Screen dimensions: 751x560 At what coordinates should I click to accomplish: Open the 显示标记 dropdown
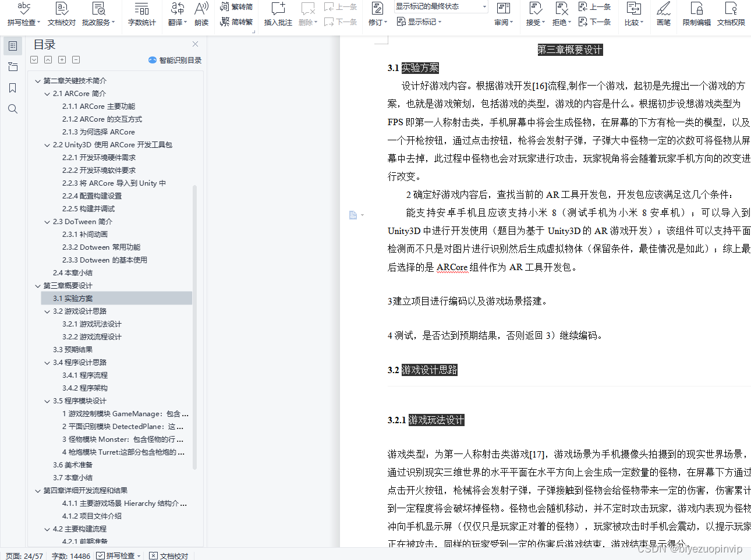(x=419, y=22)
